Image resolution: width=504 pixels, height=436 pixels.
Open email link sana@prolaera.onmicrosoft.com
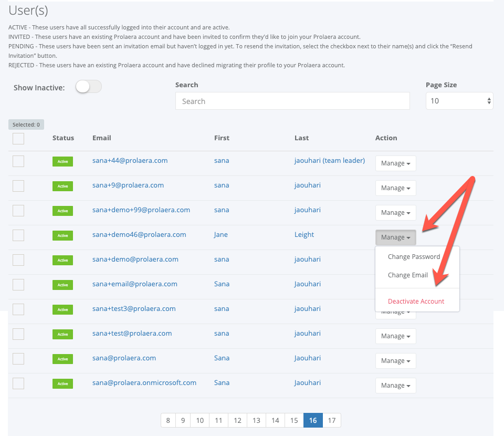[144, 382]
